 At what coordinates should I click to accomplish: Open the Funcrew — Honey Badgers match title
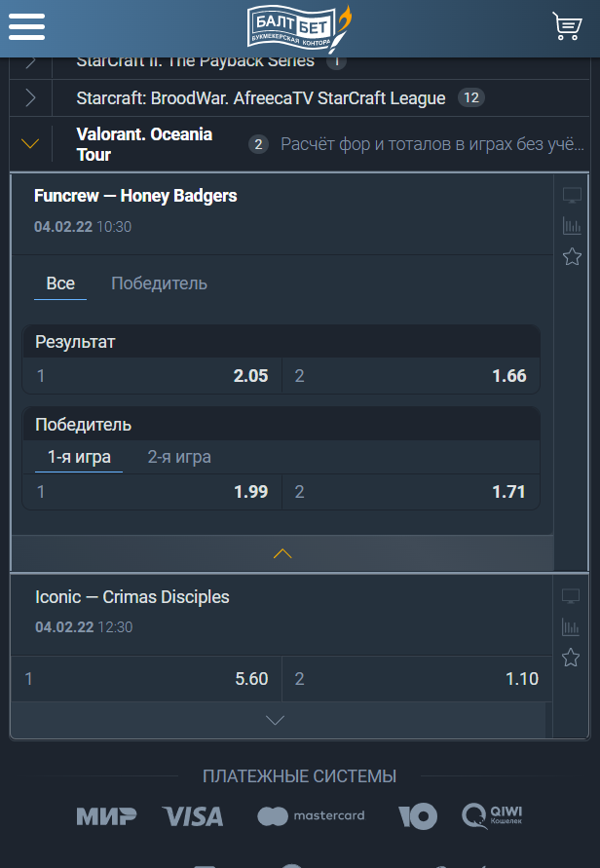point(135,196)
